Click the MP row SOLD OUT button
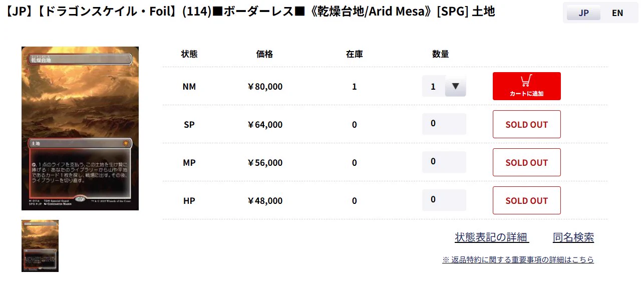This screenshot has height=284, width=644. click(526, 162)
